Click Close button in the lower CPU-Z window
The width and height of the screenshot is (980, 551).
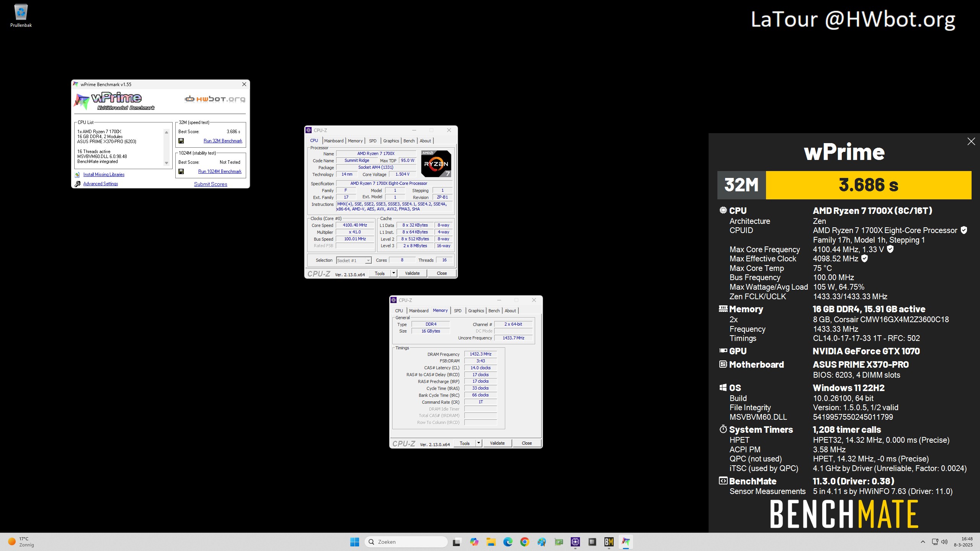(x=527, y=443)
